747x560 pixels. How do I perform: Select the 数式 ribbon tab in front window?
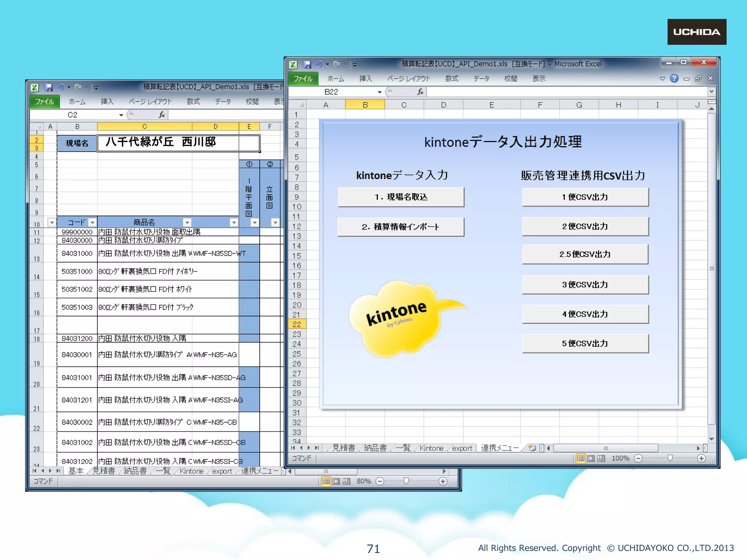tap(452, 79)
